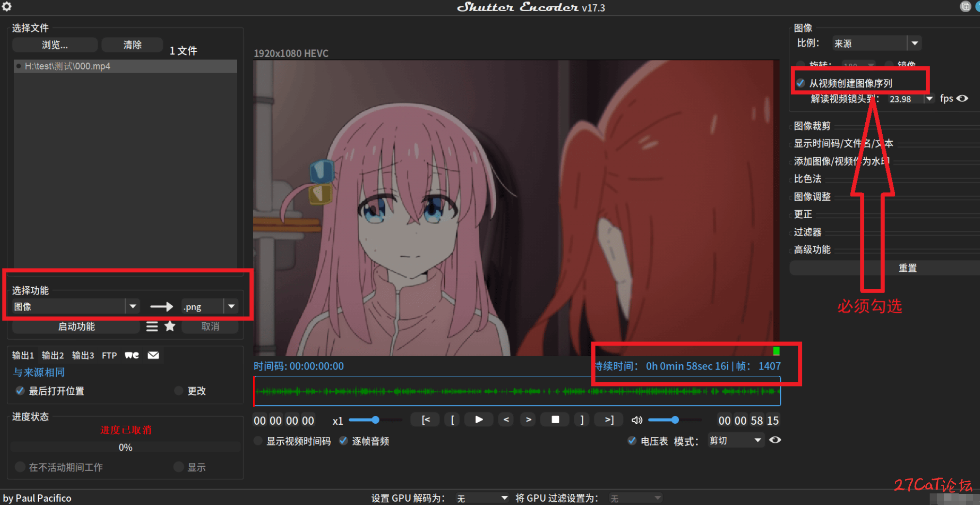Open the email envelope output icon

tap(153, 355)
